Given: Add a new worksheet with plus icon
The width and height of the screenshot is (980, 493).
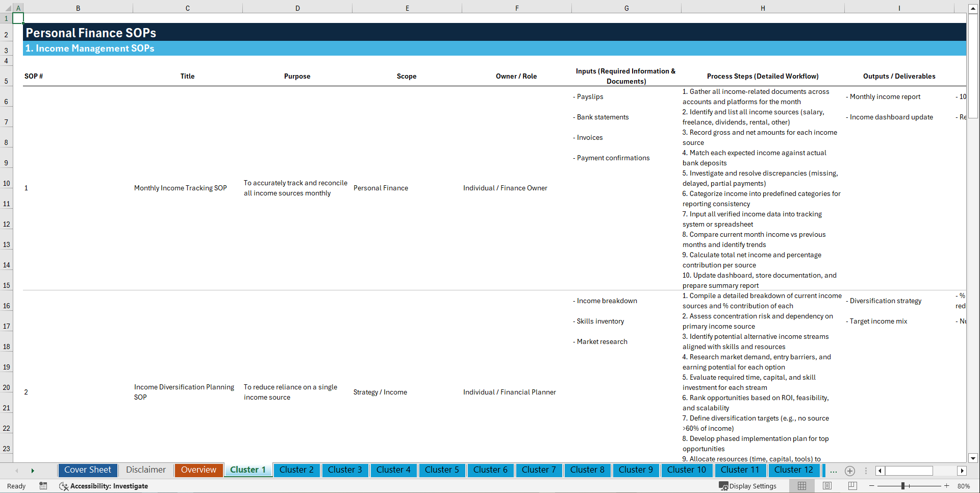Looking at the screenshot, I should click(x=850, y=471).
